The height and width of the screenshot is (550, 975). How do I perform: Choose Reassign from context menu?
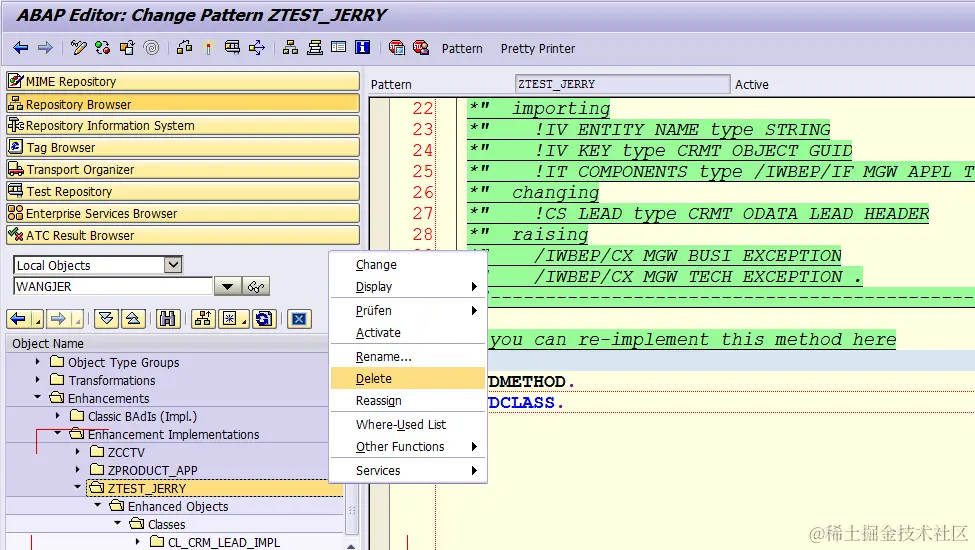click(x=407, y=401)
